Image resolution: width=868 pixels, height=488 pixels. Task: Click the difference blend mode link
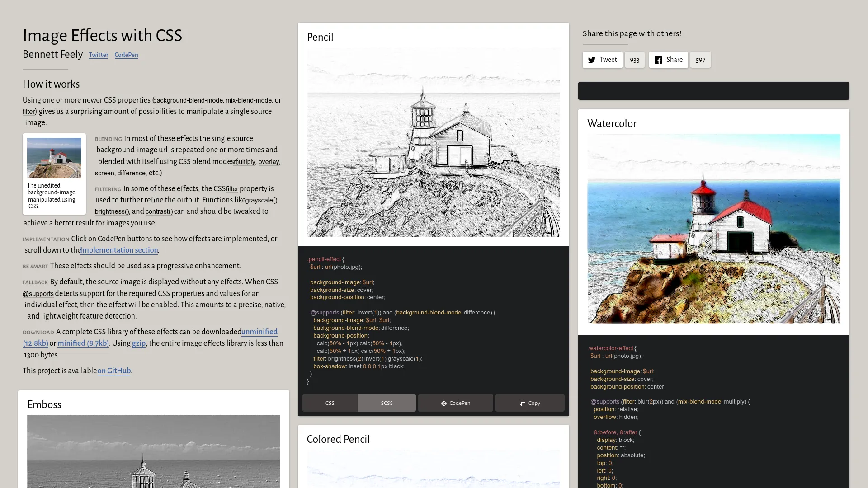click(131, 173)
